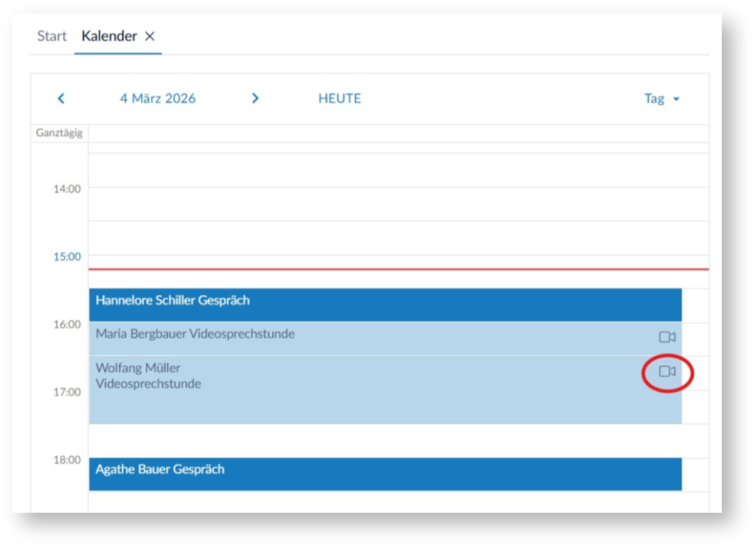Viewport: 756px width, 547px height.
Task: Advance to the next day
Action: point(255,99)
